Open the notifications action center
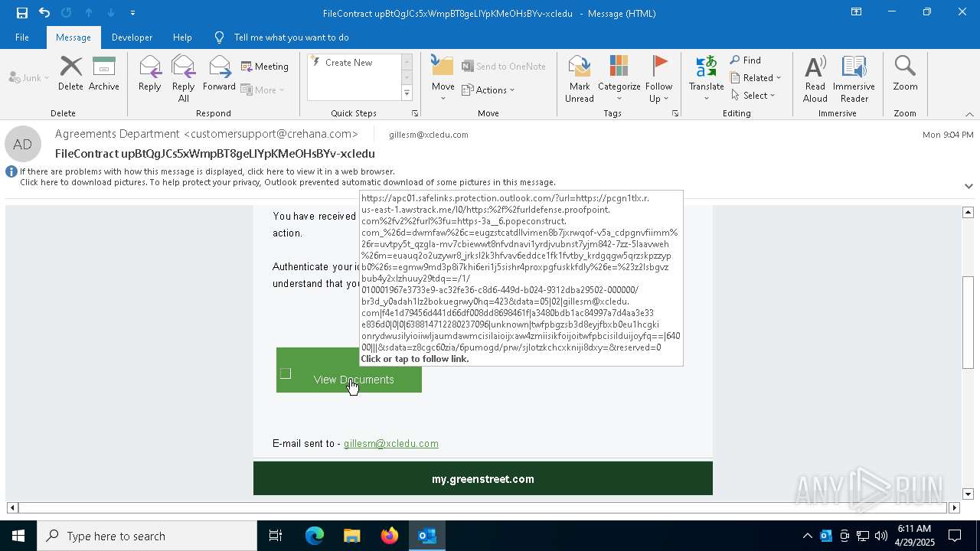Image resolution: width=980 pixels, height=551 pixels. pos(955,536)
